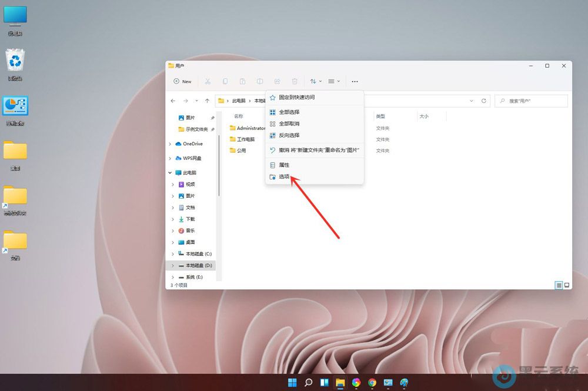Click the Share icon in toolbar
Viewport: 588px width, 391px height.
tap(278, 82)
